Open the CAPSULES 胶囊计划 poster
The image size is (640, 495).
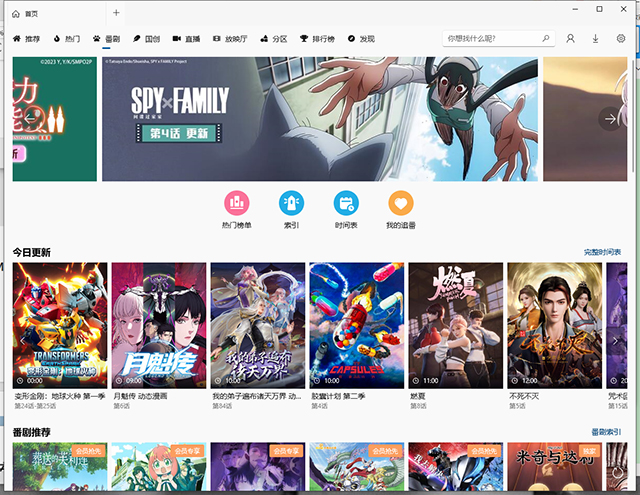357,325
